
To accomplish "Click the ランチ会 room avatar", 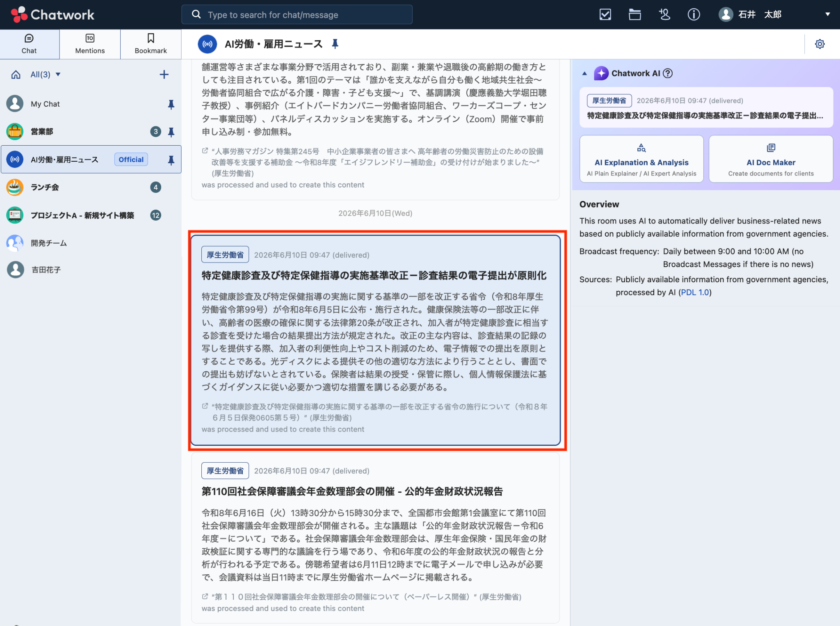I will 15,187.
